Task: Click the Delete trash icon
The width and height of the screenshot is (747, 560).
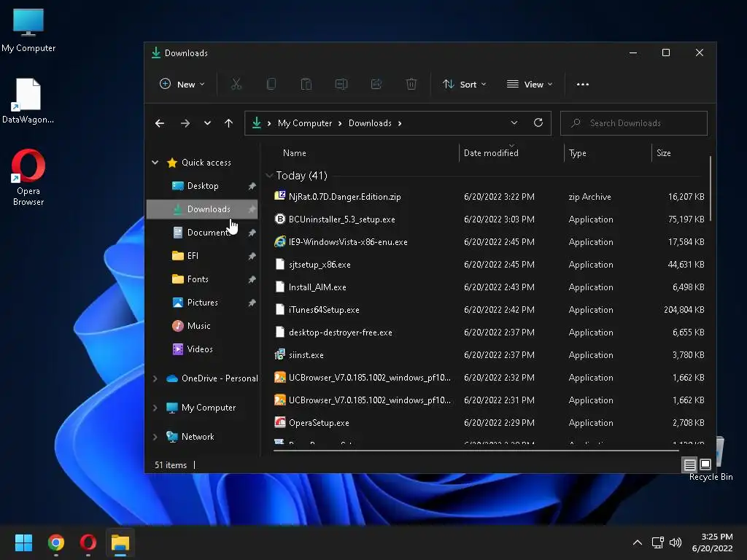Action: 411,85
